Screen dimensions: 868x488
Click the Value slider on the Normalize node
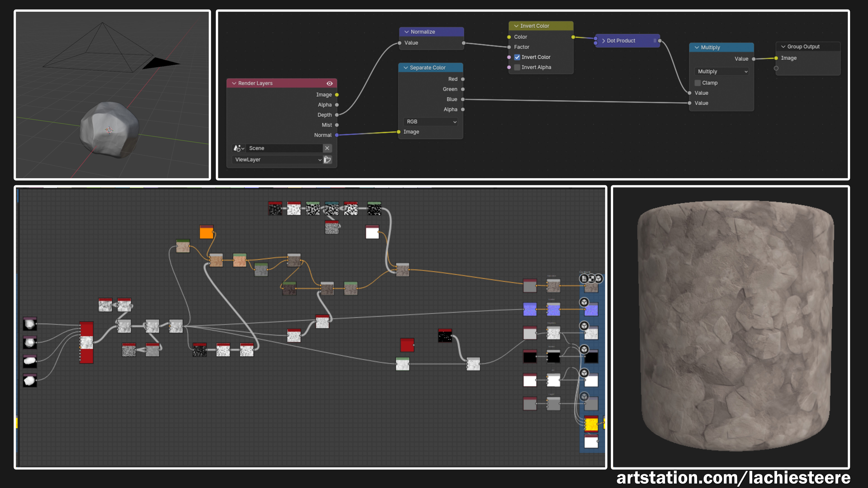[x=431, y=43]
